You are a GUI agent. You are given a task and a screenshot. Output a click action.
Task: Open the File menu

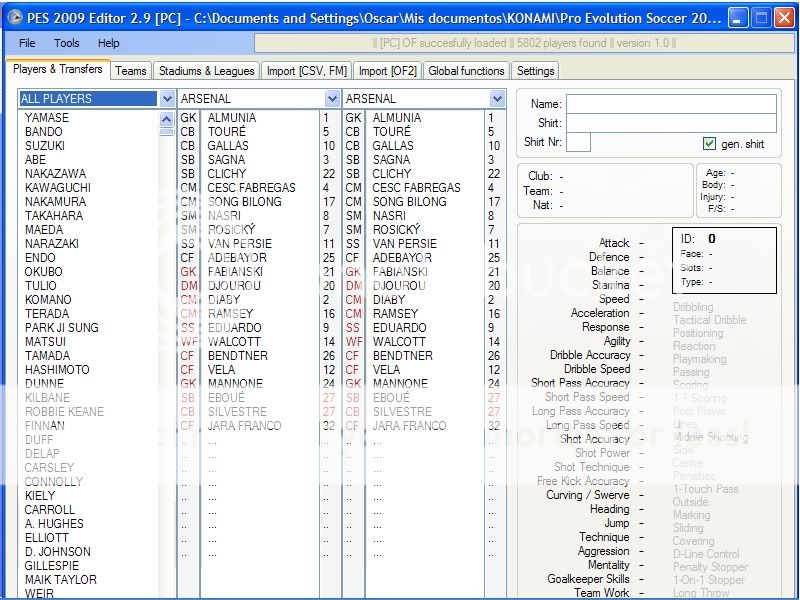(27, 43)
